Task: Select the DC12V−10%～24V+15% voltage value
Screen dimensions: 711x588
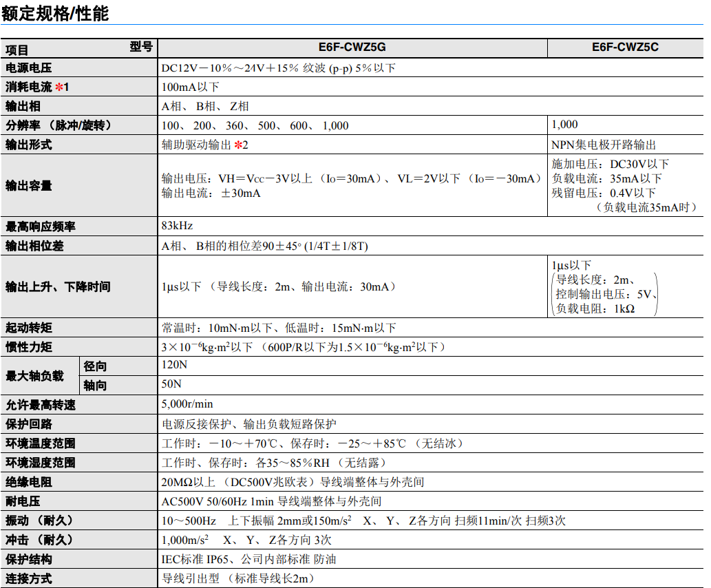Action: click(279, 68)
